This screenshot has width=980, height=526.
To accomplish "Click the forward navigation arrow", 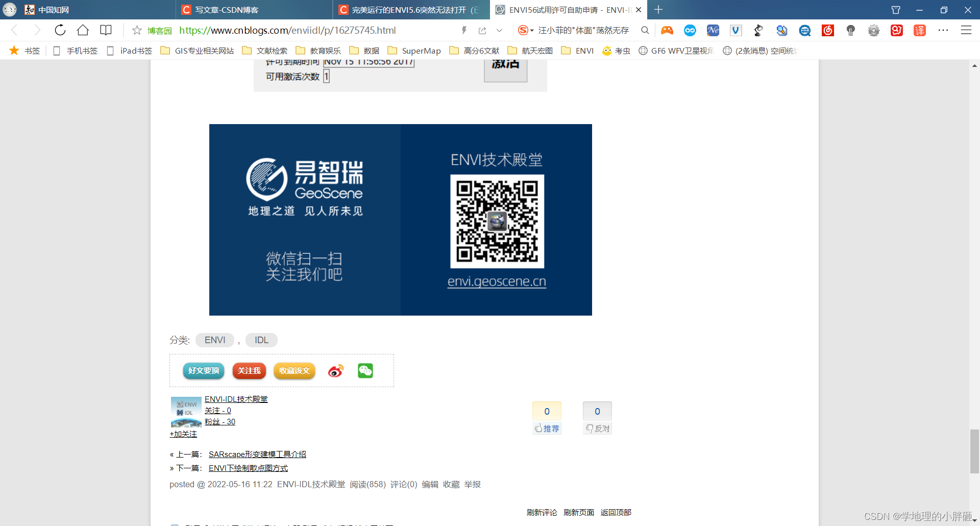I will [x=37, y=30].
